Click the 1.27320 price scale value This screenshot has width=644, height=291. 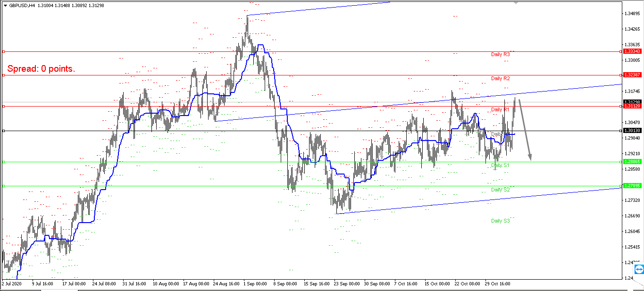point(632,200)
